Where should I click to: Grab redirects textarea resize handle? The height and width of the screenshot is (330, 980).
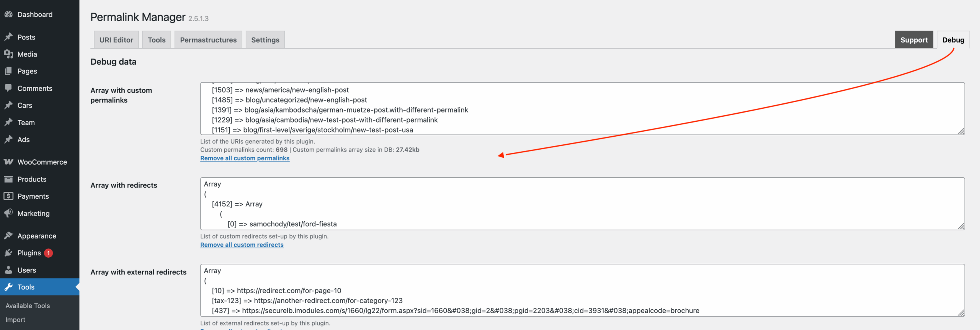[x=961, y=226]
